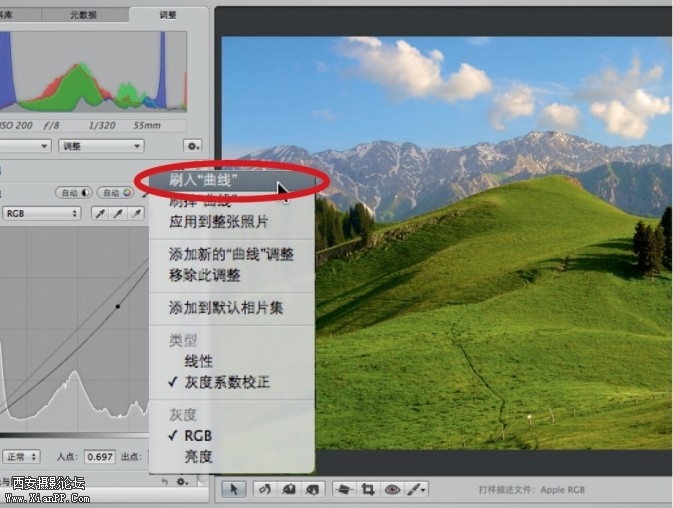Choose 亮度 range option in menu
This screenshot has height=508, width=673.
pos(198,456)
